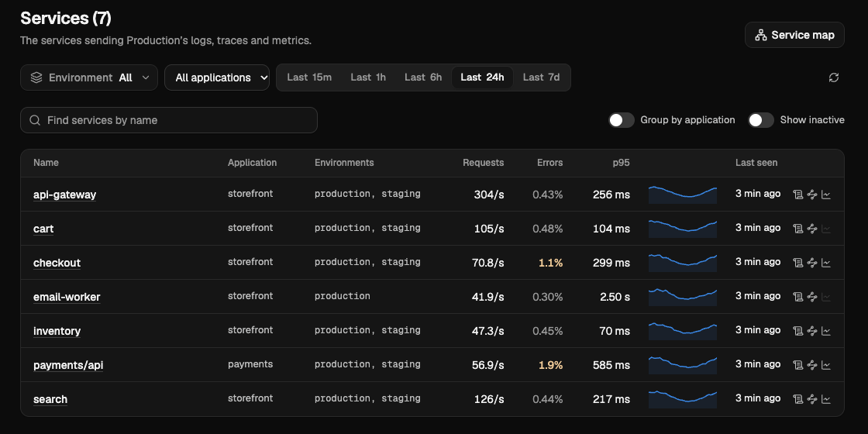This screenshot has width=868, height=434.
Task: Click the Services (7) heading
Action: tap(66, 19)
